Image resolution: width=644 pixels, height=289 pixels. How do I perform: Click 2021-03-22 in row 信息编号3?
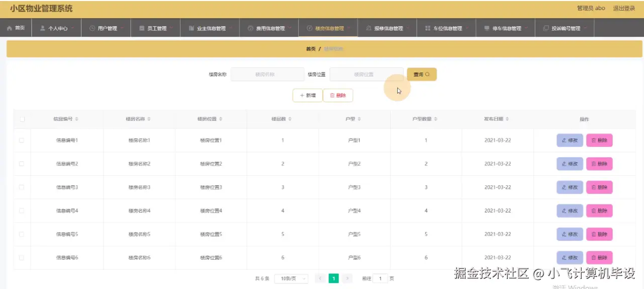(498, 187)
